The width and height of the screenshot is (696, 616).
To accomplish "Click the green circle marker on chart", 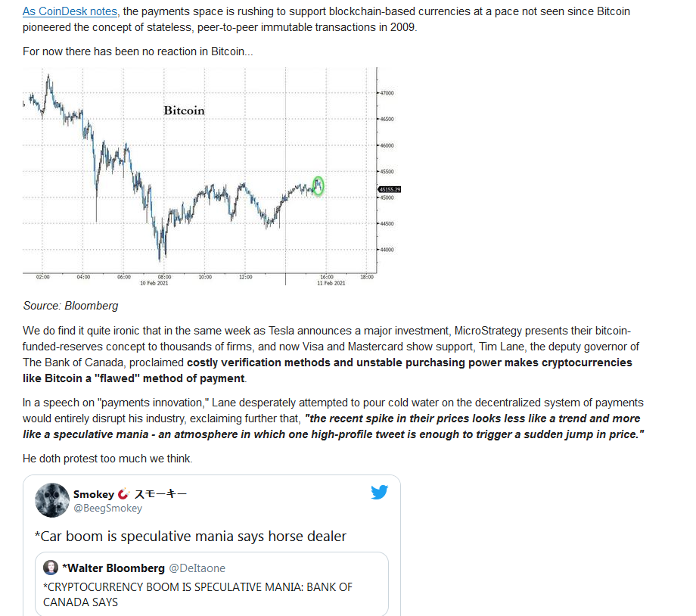I will tap(318, 185).
